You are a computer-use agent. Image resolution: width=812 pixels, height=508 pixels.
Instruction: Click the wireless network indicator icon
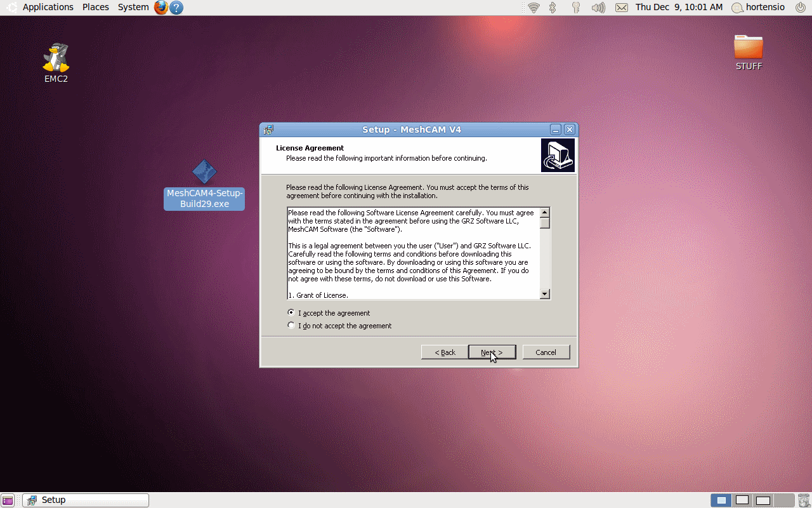pyautogui.click(x=534, y=8)
